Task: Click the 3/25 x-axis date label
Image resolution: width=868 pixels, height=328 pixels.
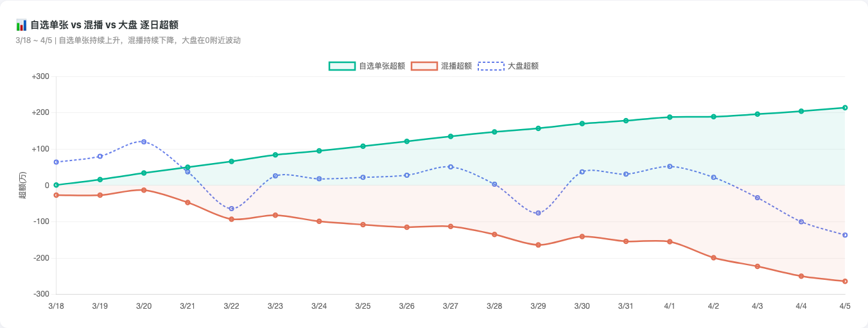Action: 363,306
